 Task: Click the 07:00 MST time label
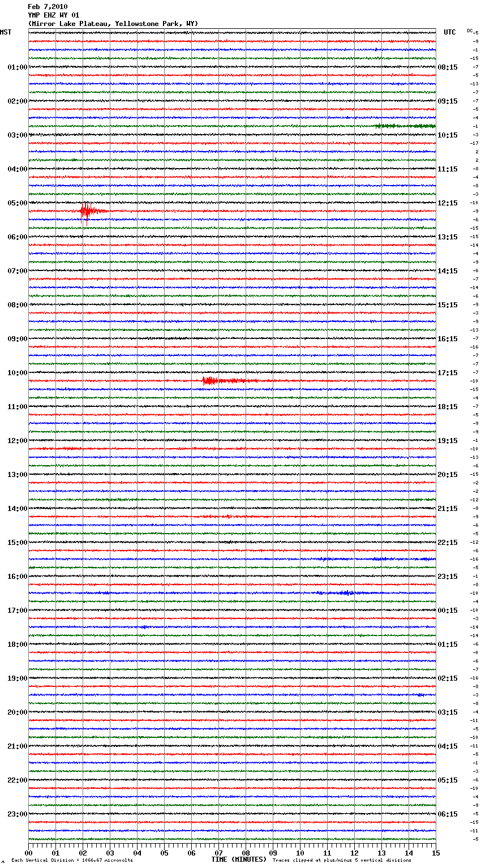18,271
